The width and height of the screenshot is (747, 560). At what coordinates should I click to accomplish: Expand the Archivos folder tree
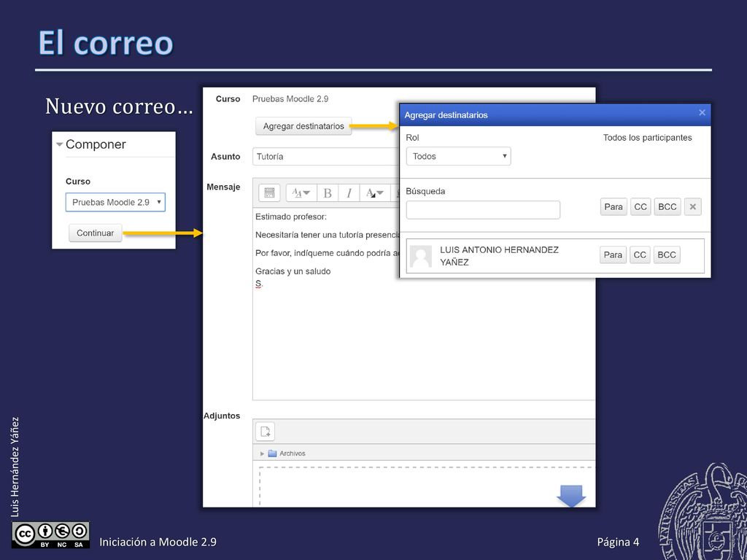262,454
